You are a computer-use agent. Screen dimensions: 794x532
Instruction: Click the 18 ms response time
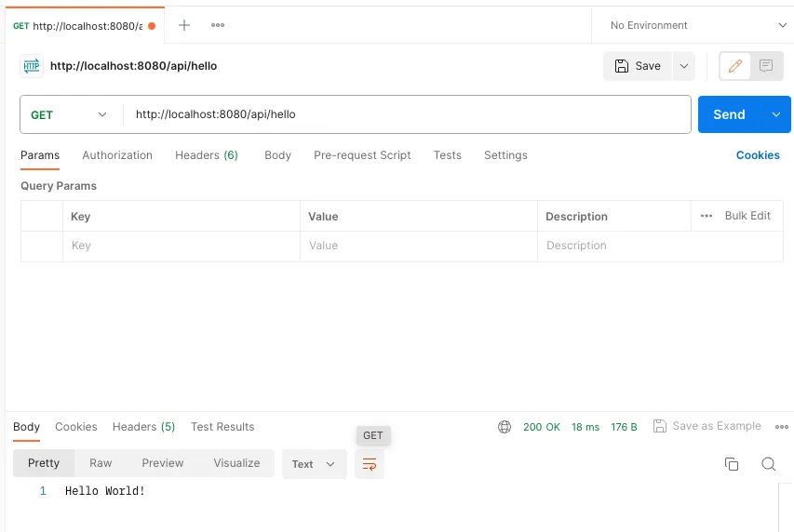coord(585,427)
